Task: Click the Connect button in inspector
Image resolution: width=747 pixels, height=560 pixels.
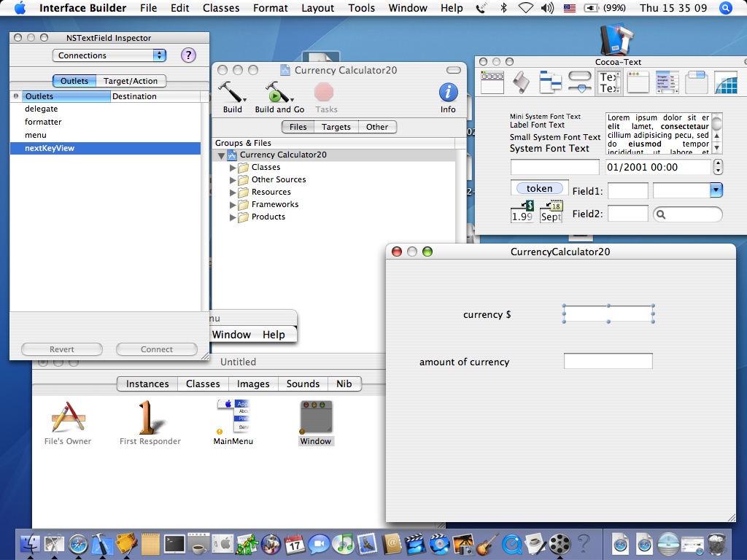Action: click(x=157, y=349)
